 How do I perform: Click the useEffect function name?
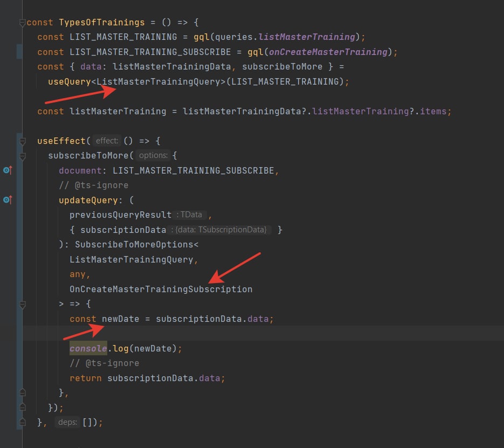[61, 141]
